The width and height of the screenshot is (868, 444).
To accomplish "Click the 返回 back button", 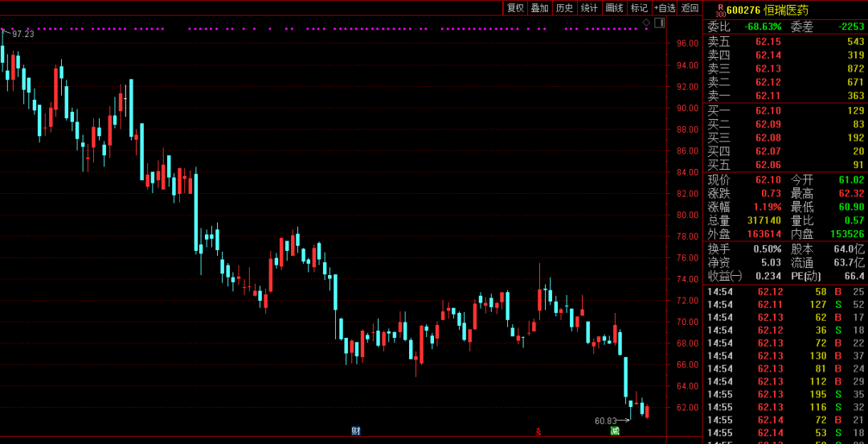I will pyautogui.click(x=690, y=8).
